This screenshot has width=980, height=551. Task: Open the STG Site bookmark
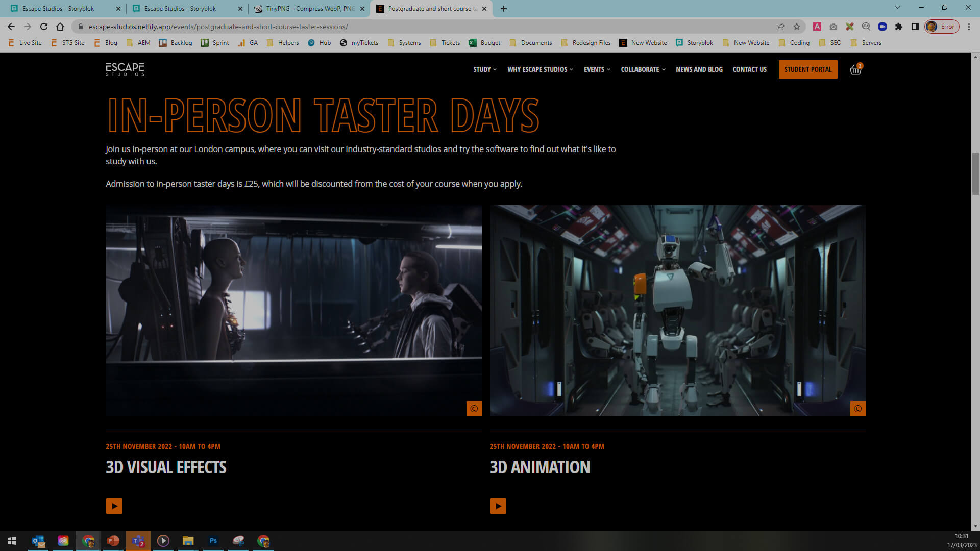[x=67, y=43]
